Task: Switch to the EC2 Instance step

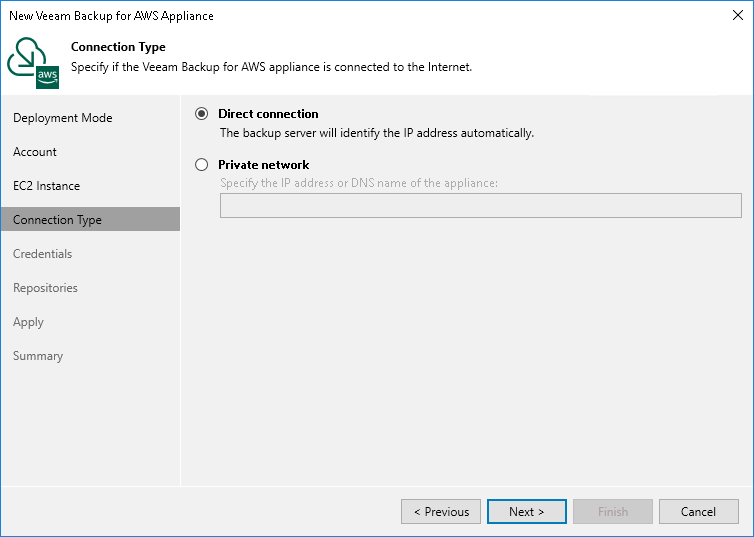Action: tap(47, 186)
